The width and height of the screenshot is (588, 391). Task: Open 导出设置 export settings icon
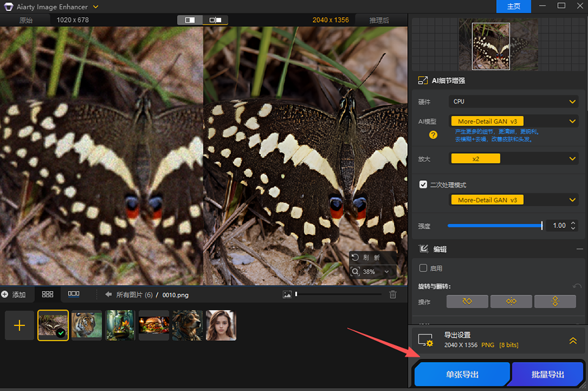coord(426,340)
